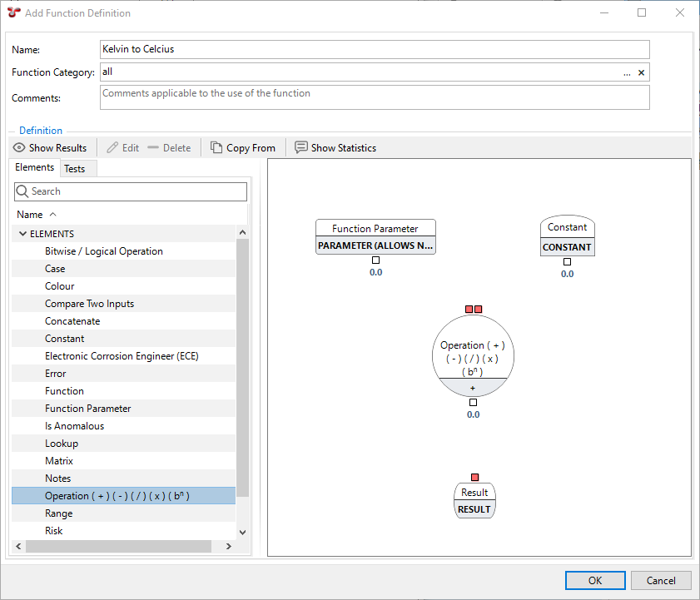Select the Operation node output connector

[474, 403]
